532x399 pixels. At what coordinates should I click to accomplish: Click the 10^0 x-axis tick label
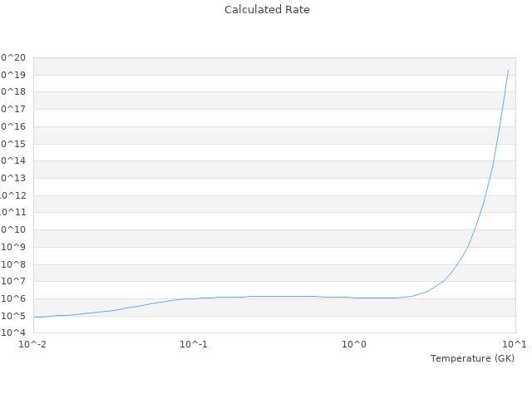tap(354, 344)
